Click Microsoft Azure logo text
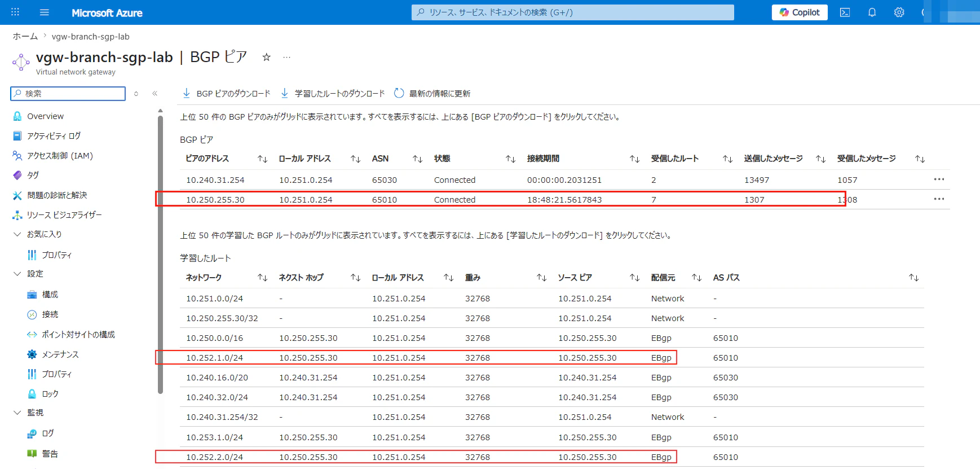This screenshot has width=980, height=469. click(107, 12)
